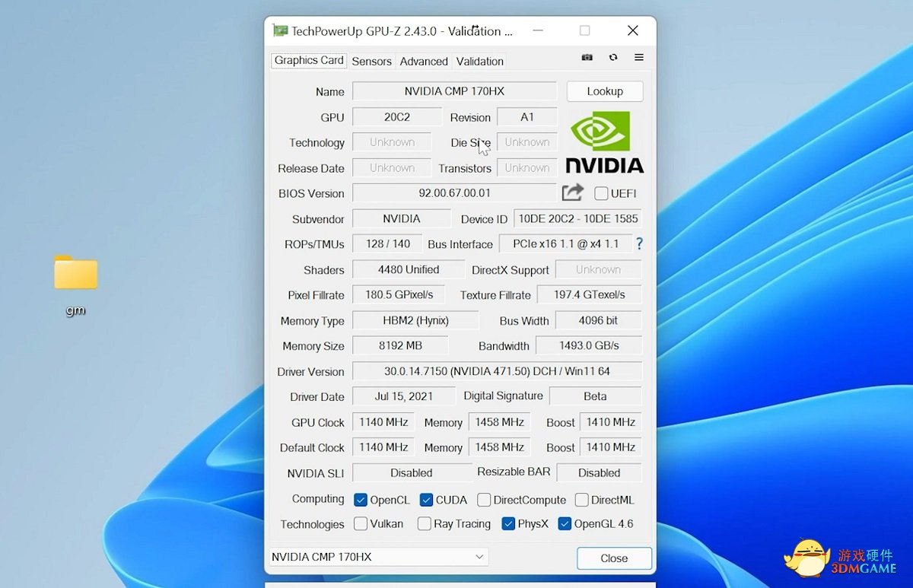Click the Default Clock row Memory 1458 MHz
The width and height of the screenshot is (913, 588).
[x=499, y=447]
